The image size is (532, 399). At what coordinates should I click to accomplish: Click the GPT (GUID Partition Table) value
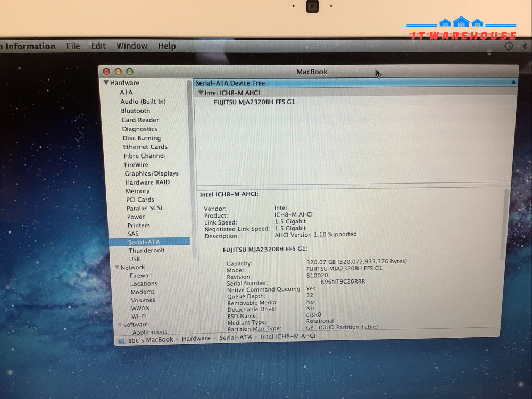click(x=342, y=327)
